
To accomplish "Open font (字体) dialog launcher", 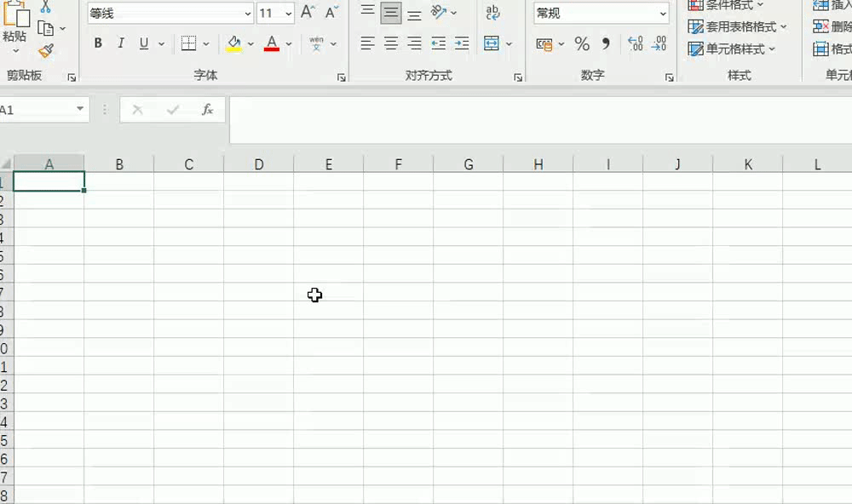I will pyautogui.click(x=342, y=77).
